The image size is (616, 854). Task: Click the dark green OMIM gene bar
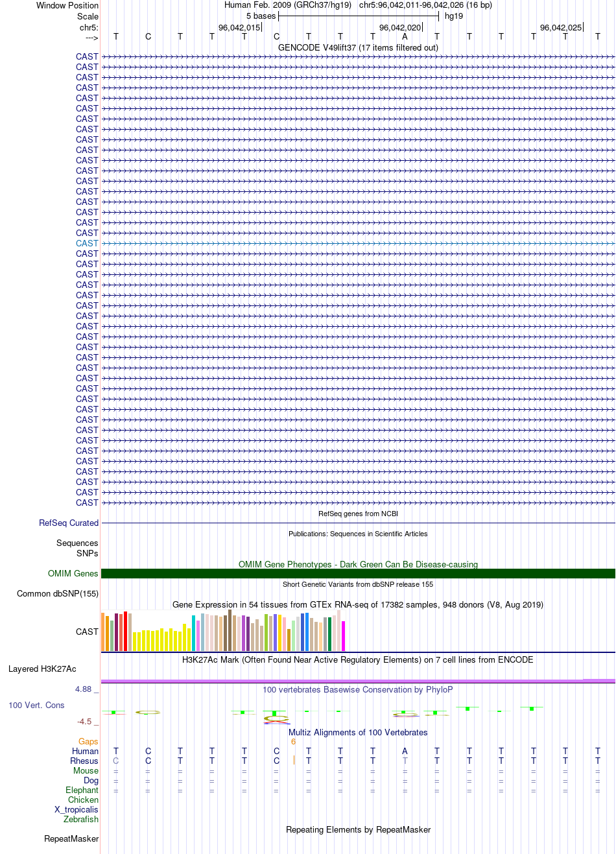(358, 574)
